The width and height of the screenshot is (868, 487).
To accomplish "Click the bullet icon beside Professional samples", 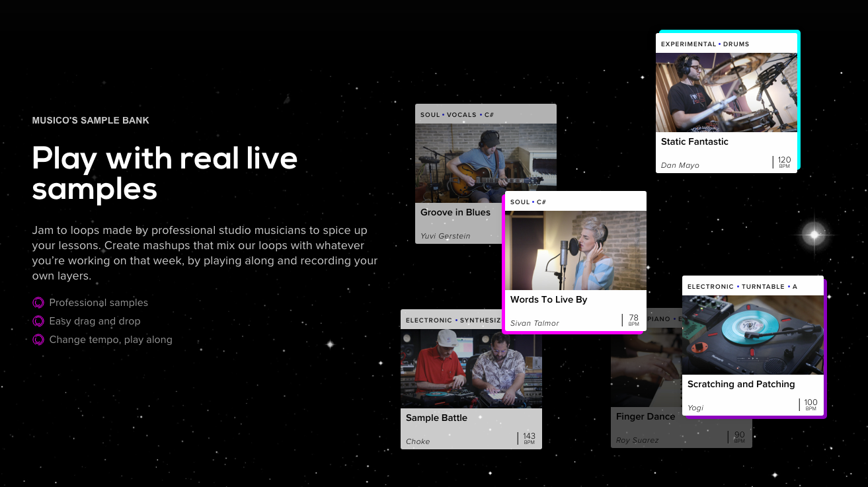I will tap(38, 303).
